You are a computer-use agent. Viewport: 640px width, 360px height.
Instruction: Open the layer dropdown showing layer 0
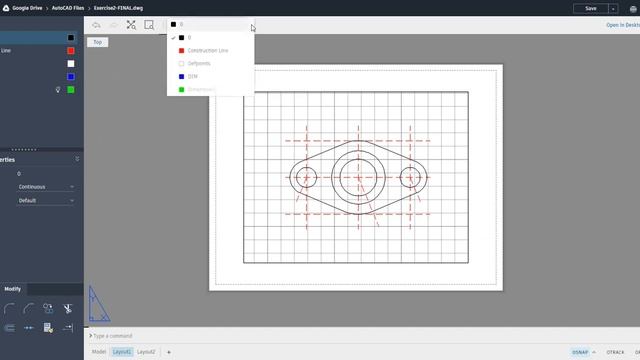(211, 24)
